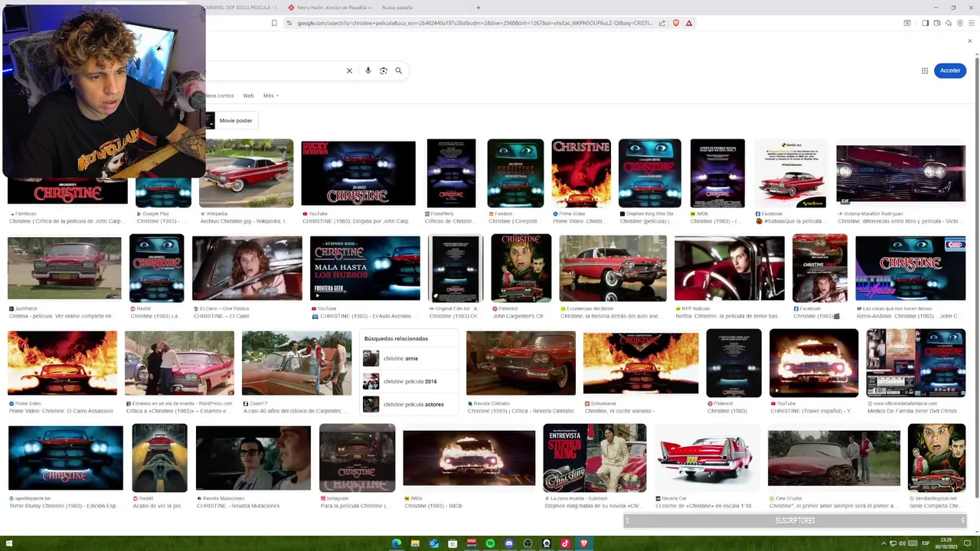
Task: Sign in using the Acceder button
Action: click(x=950, y=70)
